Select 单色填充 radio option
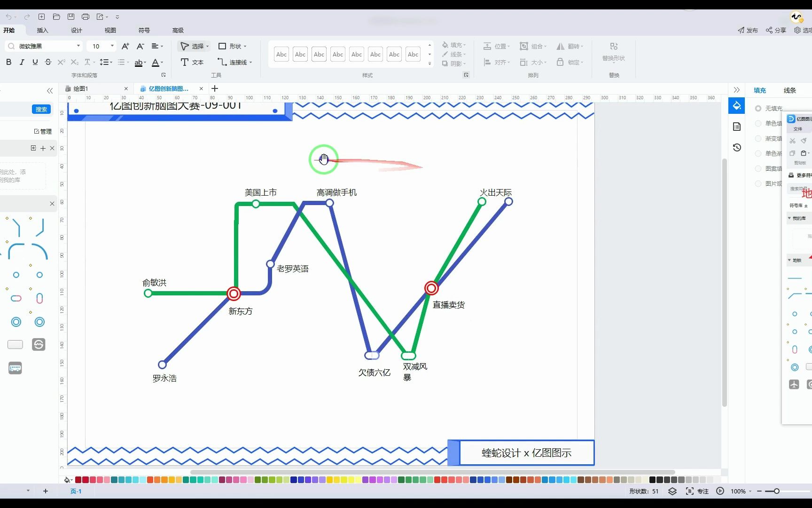This screenshot has width=812, height=508. [758, 124]
